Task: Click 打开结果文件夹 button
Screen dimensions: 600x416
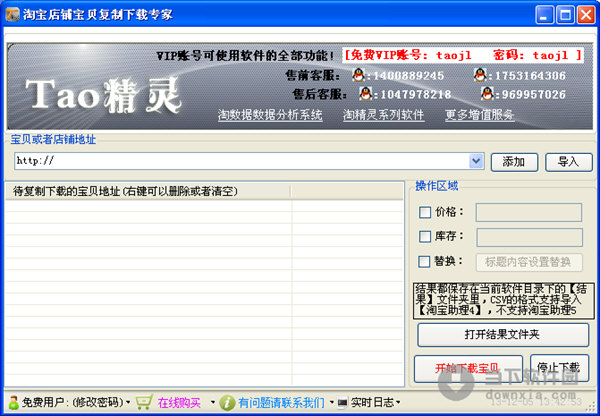Action: (x=503, y=335)
